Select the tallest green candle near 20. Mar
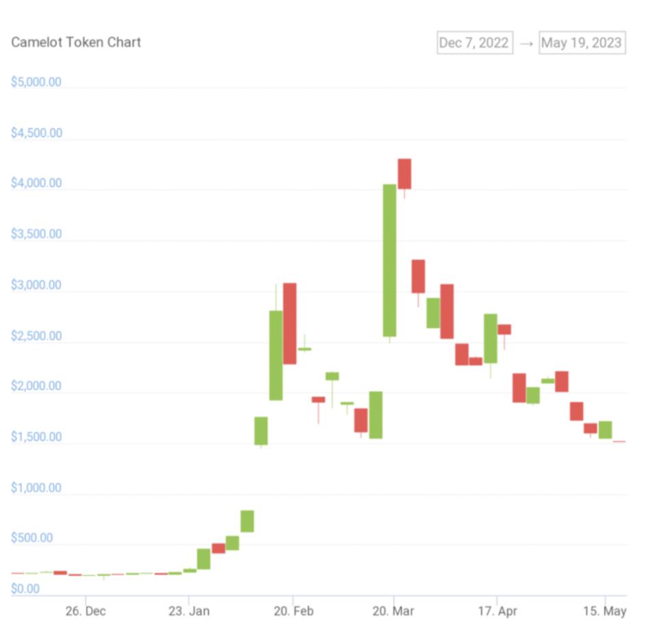 [389, 260]
